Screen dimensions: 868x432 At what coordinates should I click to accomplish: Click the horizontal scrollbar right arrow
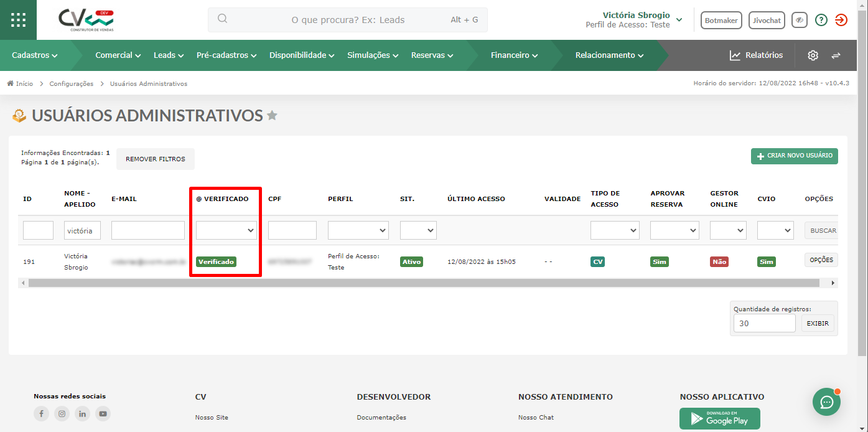(x=833, y=283)
